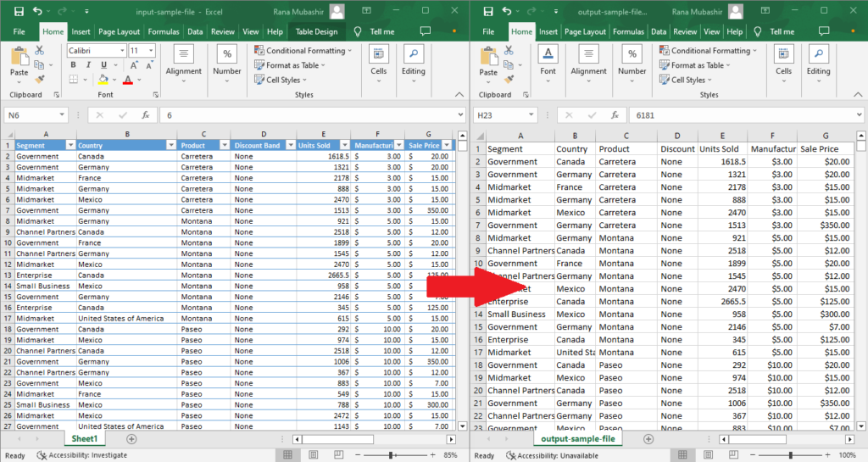Image resolution: width=868 pixels, height=462 pixels.
Task: Open the Segment column filter dropdown
Action: [70, 145]
